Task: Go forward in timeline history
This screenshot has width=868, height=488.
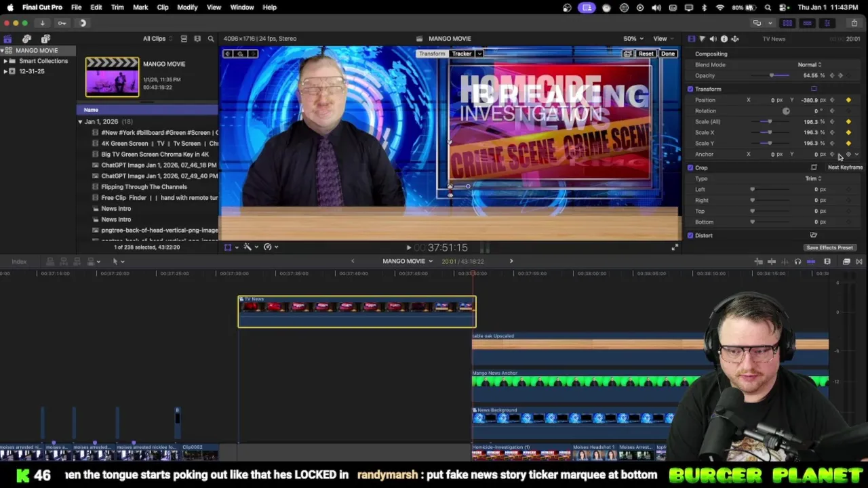Action: click(x=511, y=262)
